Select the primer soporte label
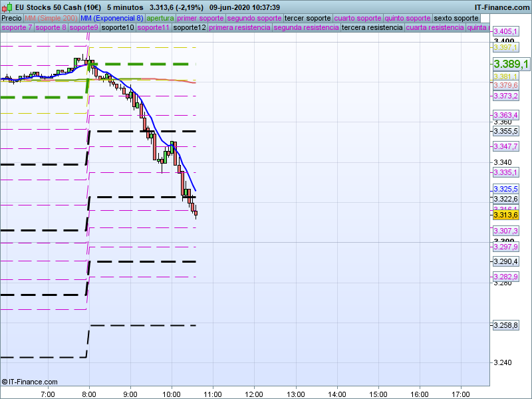The image size is (532, 399). click(x=200, y=18)
